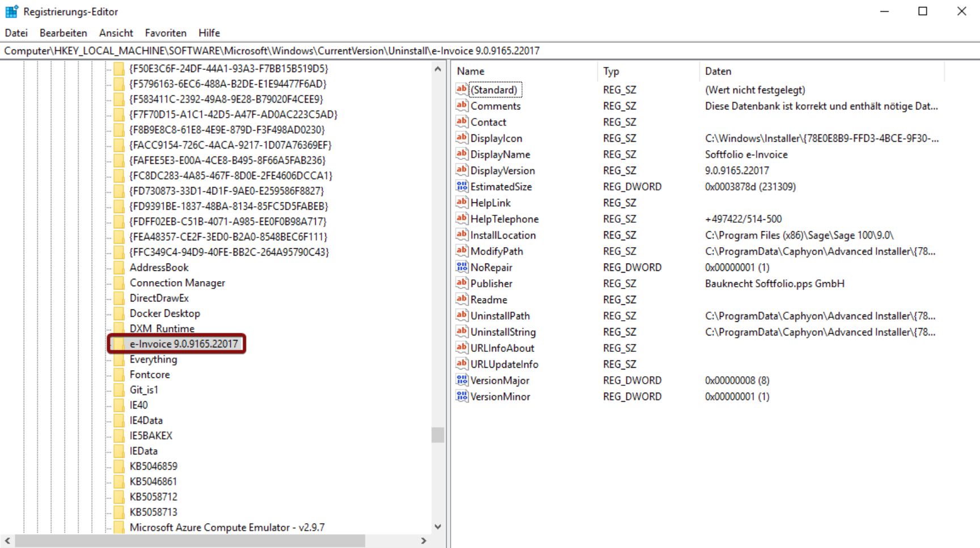
Task: Select the e-Invoice 9.0.9165.22017 key
Action: coord(184,344)
